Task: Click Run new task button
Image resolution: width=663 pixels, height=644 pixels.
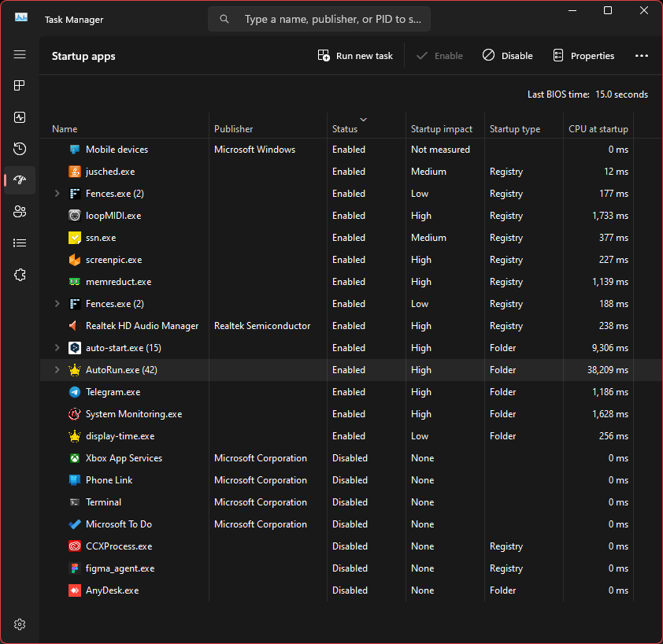Action: (x=355, y=56)
